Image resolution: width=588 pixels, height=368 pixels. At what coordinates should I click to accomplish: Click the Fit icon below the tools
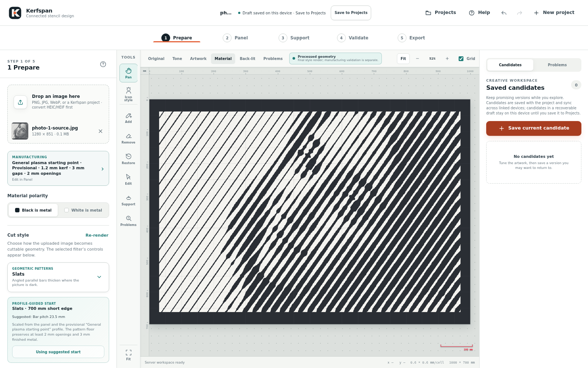[x=128, y=355]
